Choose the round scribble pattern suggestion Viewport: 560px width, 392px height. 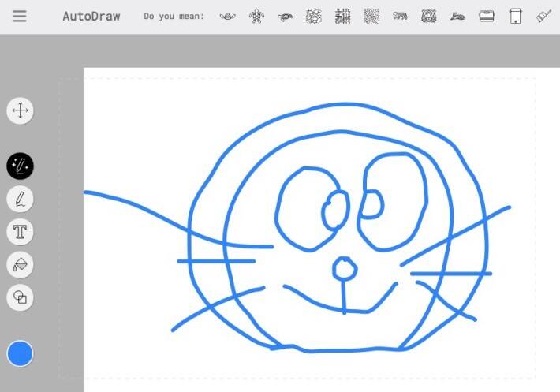[x=314, y=16]
